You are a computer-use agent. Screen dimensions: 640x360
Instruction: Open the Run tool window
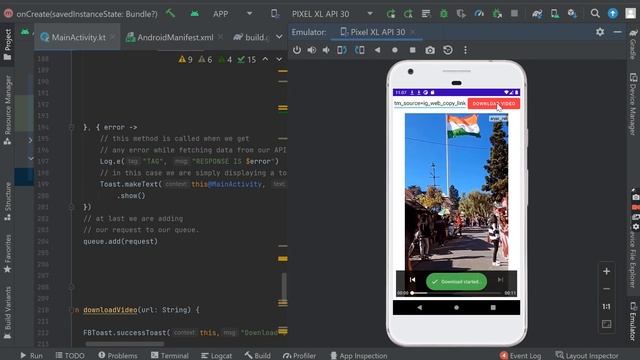point(31,356)
